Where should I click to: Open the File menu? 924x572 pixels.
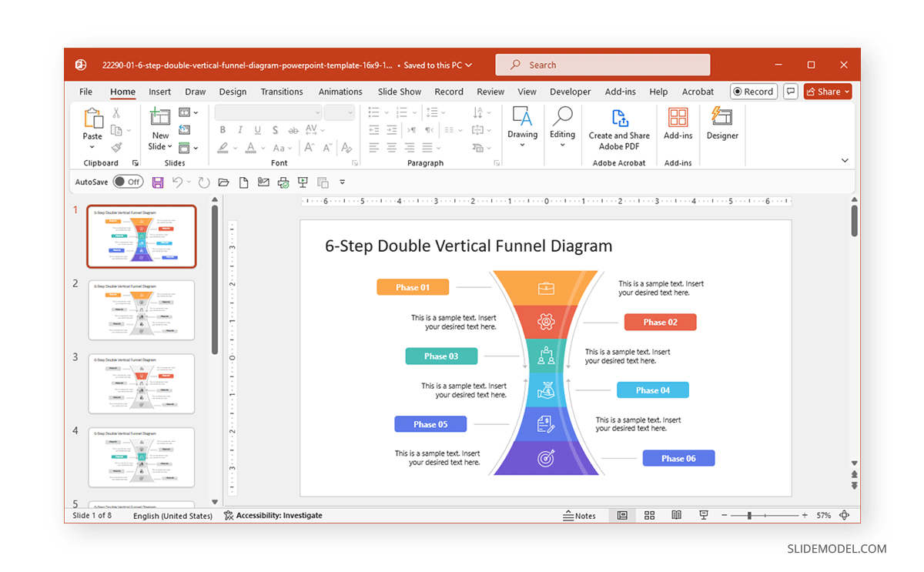tap(85, 92)
